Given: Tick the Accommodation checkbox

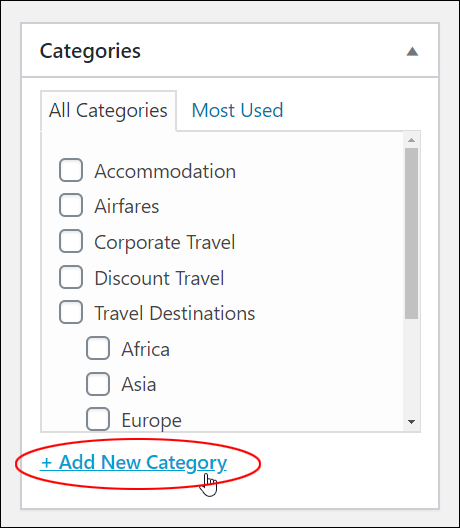Looking at the screenshot, I should 71,170.
